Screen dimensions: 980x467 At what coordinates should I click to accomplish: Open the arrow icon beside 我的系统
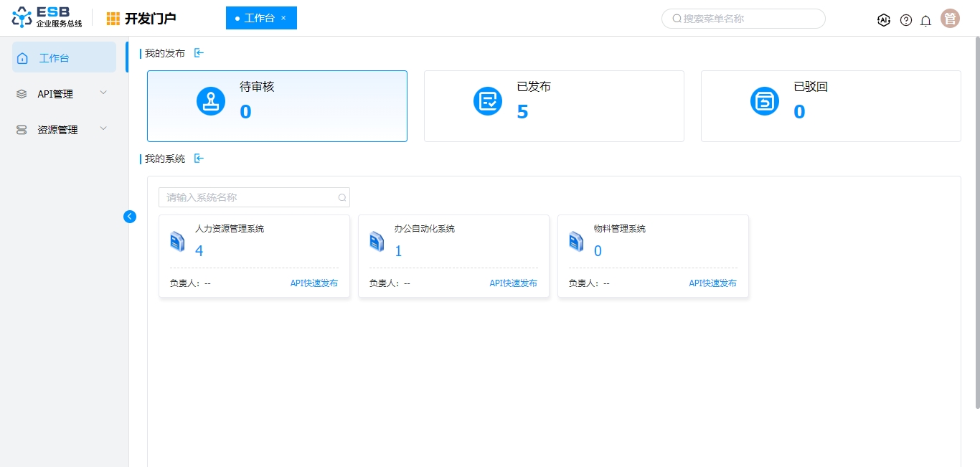coord(199,159)
